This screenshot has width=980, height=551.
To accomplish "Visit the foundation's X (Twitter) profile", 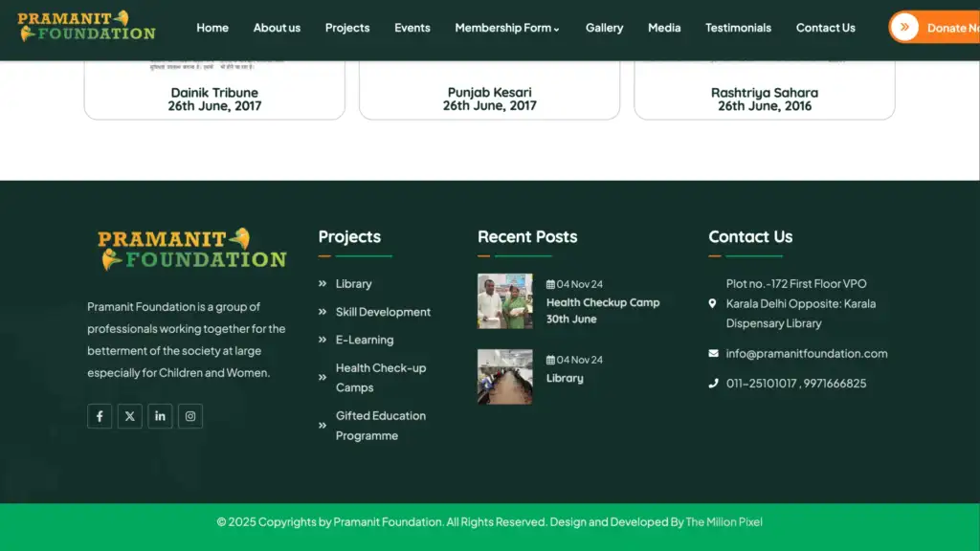I will click(x=129, y=415).
